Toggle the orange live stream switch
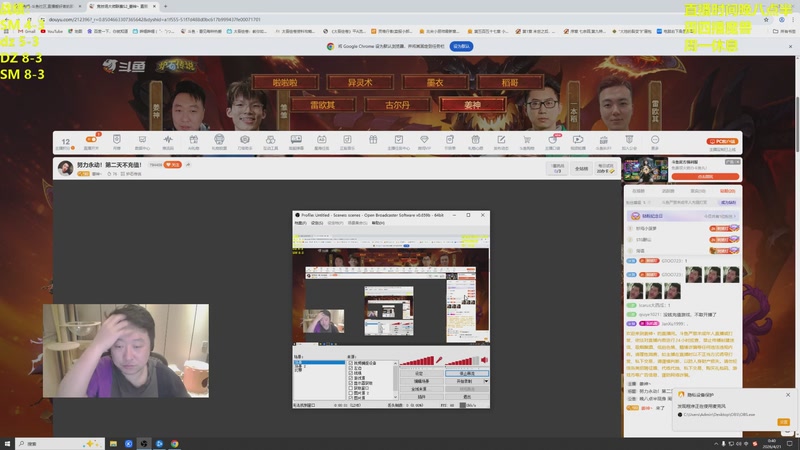The height and width of the screenshot is (450, 800). pyautogui.click(x=91, y=139)
